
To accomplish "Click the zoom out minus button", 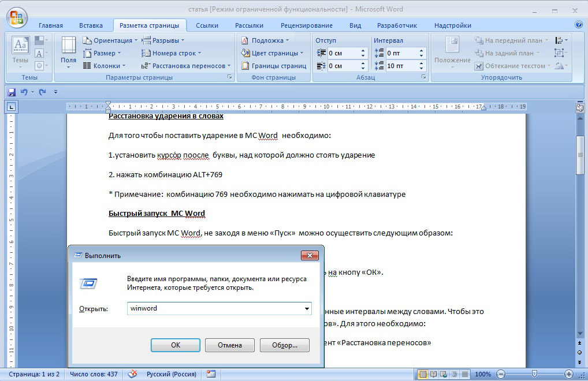I will point(501,374).
